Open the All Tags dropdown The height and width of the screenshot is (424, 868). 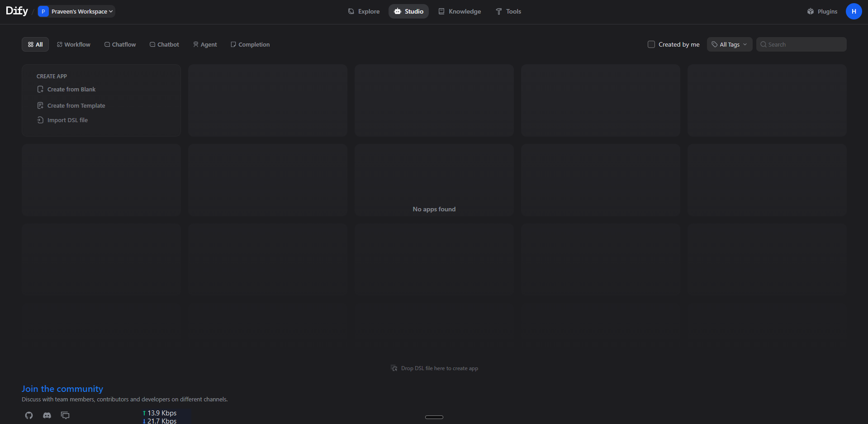[x=729, y=44]
